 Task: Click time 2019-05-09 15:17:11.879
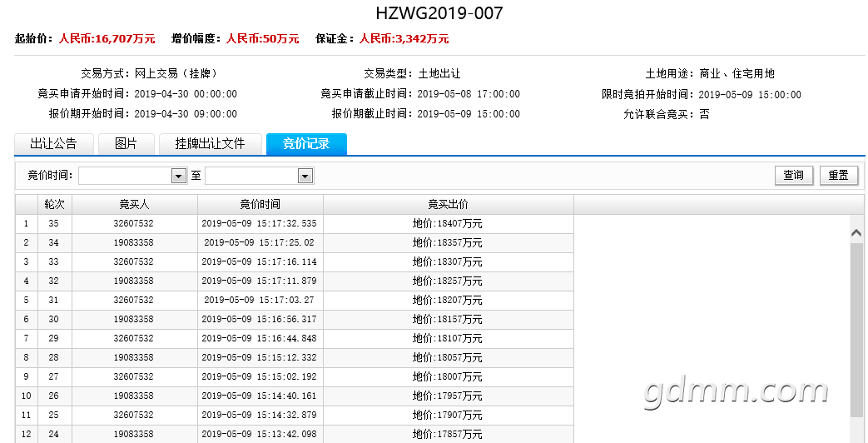(x=259, y=281)
